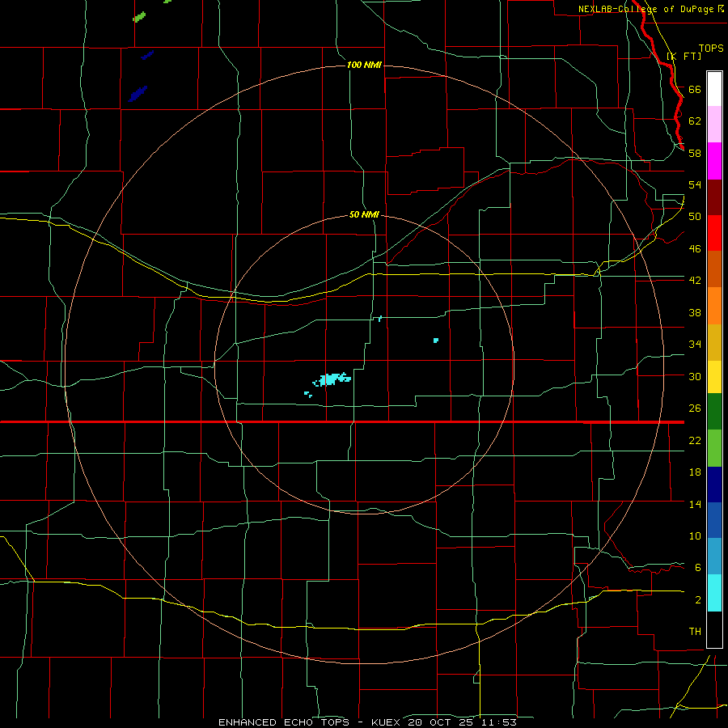Image resolution: width=728 pixels, height=728 pixels.
Task: Select the dark red swatch near 54
Action: point(714,197)
